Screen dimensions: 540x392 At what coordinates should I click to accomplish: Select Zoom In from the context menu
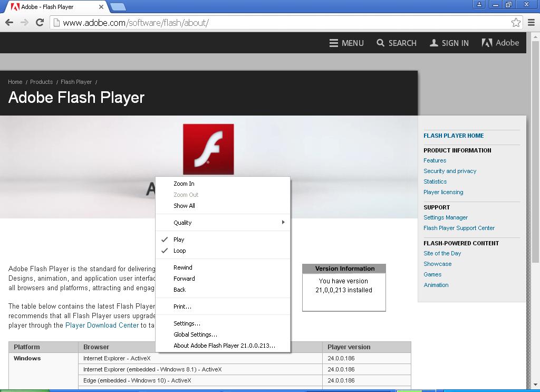click(x=223, y=184)
